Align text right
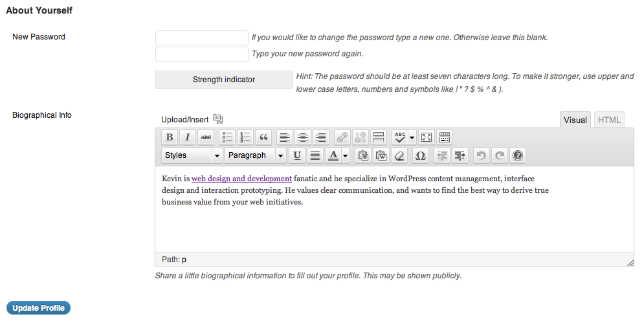 pos(321,137)
